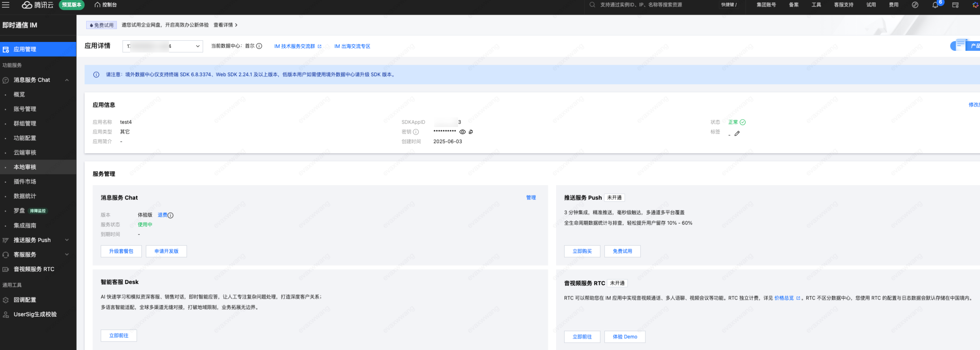Click info icon beside 密钥 label
The width and height of the screenshot is (980, 350).
[x=416, y=132]
